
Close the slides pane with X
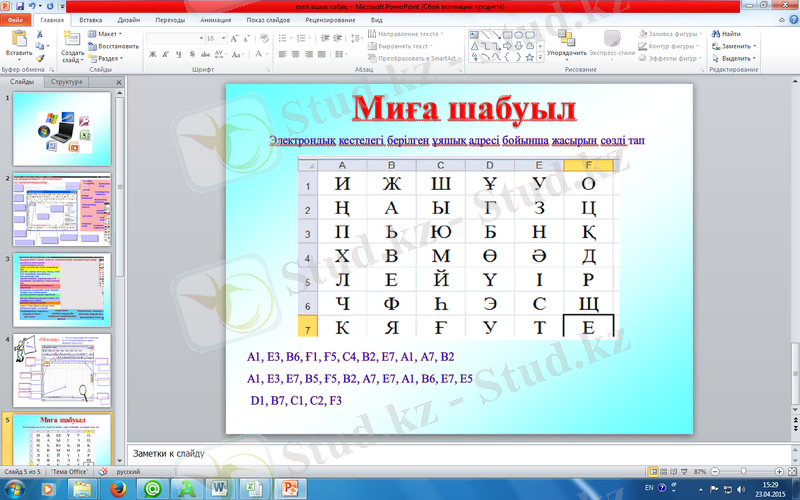[x=119, y=82]
